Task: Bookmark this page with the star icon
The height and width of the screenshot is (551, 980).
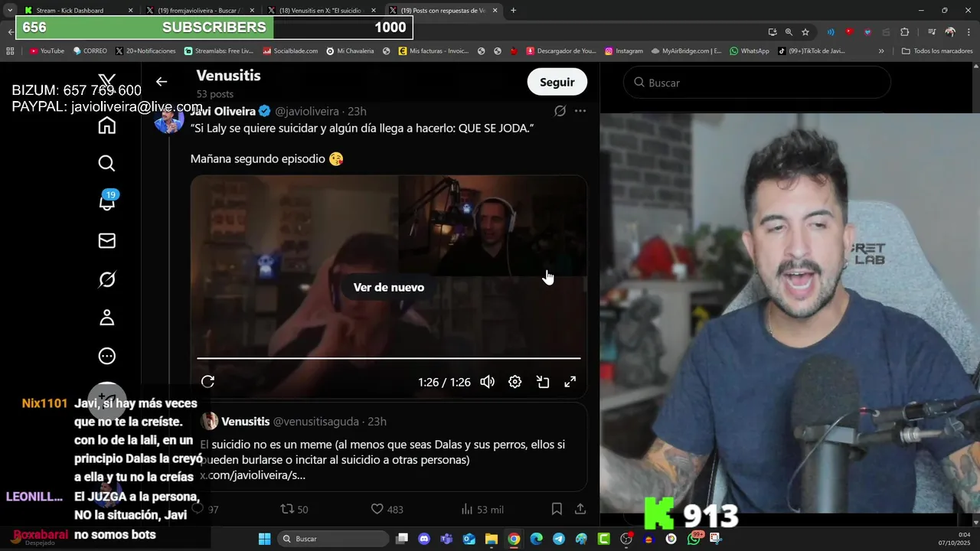Action: coord(805,32)
